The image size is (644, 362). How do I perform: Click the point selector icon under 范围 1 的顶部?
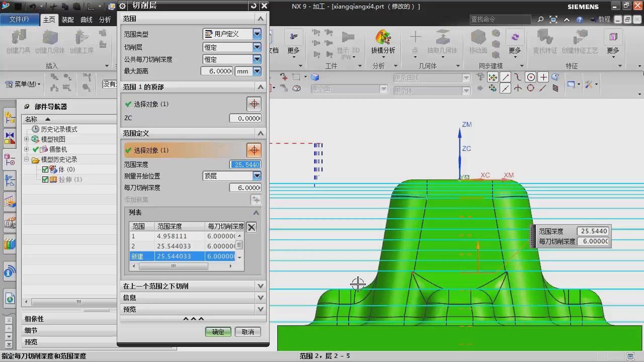[x=254, y=104]
